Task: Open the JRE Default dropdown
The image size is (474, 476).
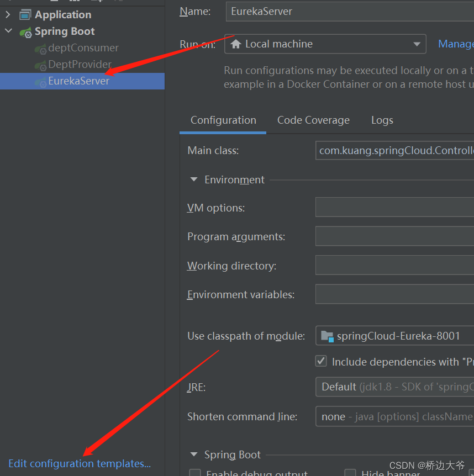Action: [395, 387]
